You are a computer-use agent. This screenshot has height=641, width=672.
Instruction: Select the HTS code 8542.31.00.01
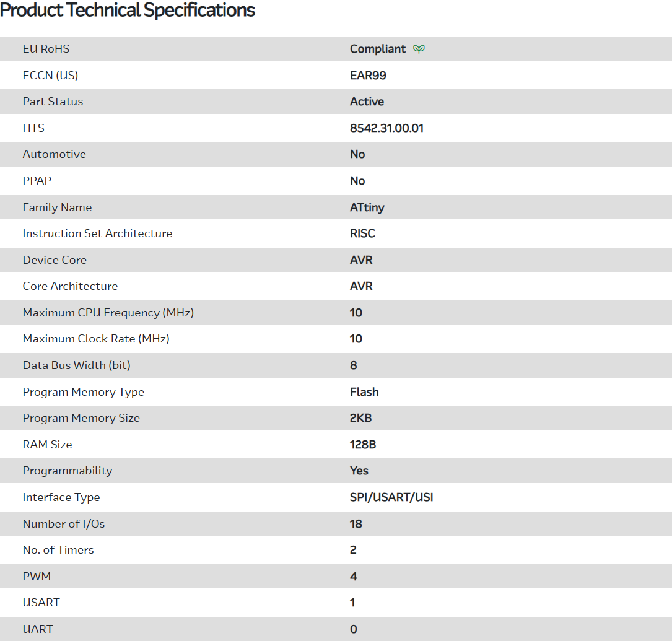(386, 128)
